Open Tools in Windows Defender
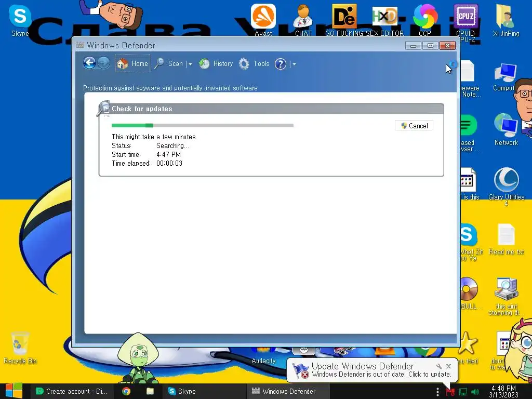Image resolution: width=532 pixels, height=399 pixels. tap(254, 63)
